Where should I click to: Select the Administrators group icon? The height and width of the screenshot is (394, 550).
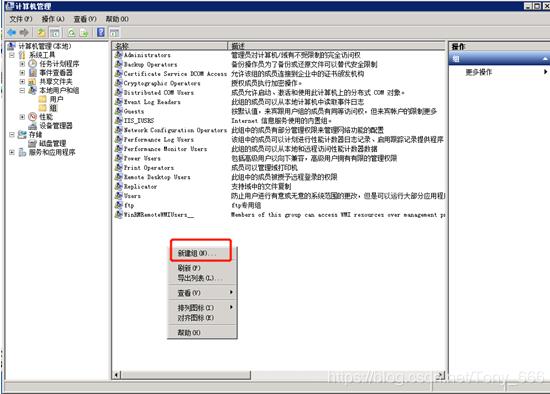(x=119, y=55)
